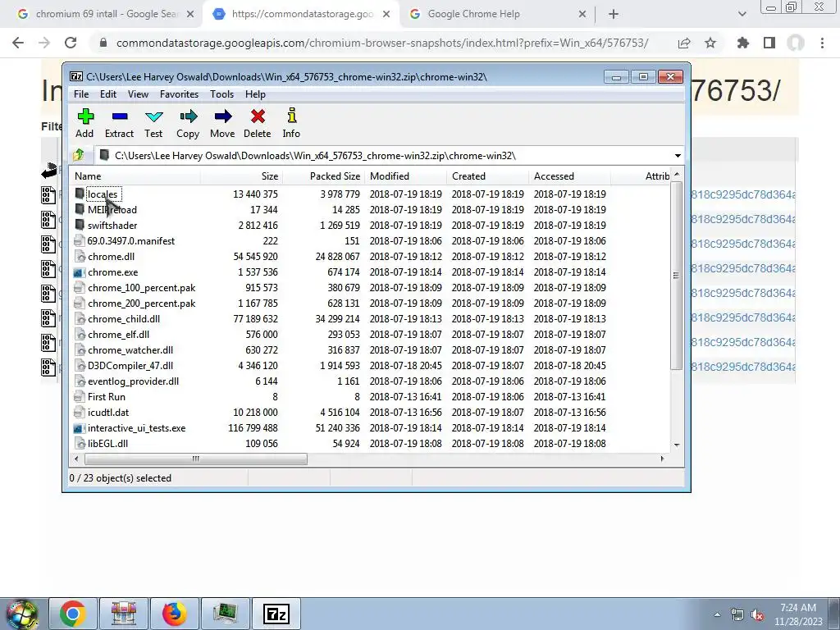840x630 pixels.
Task: Click the 7-Zip path input field
Action: pos(384,155)
